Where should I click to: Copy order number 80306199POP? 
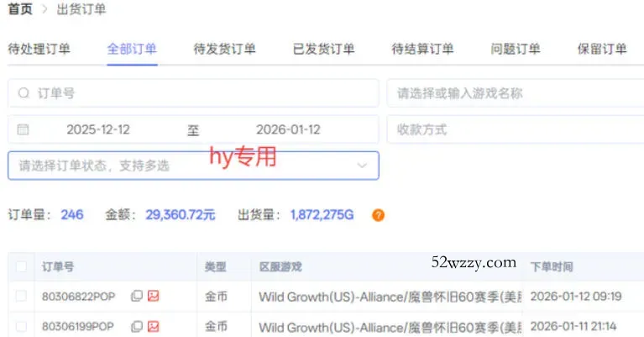136,326
